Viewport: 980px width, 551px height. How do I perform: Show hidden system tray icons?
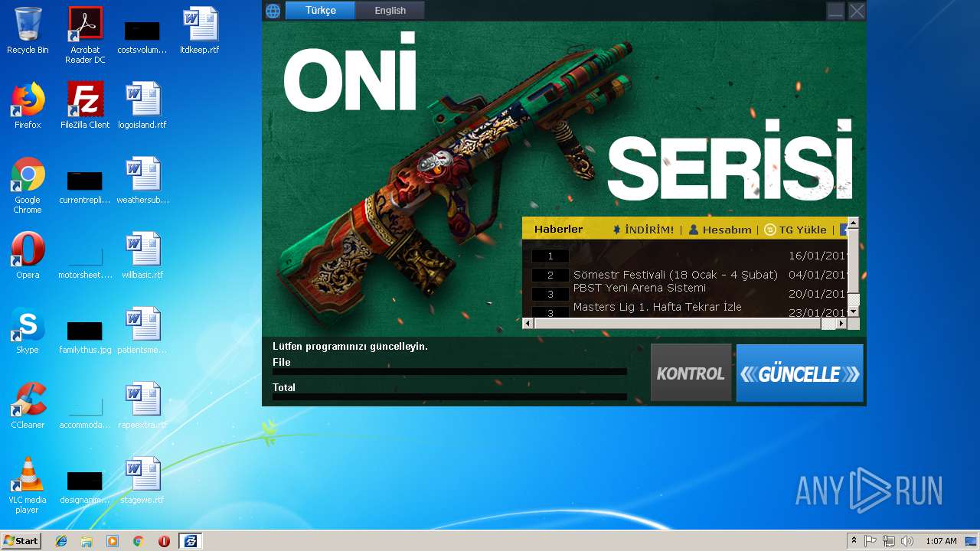pyautogui.click(x=854, y=541)
